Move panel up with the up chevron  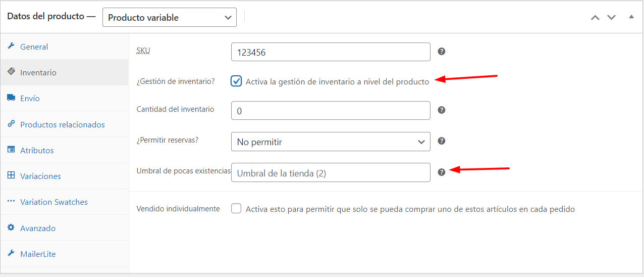595,17
